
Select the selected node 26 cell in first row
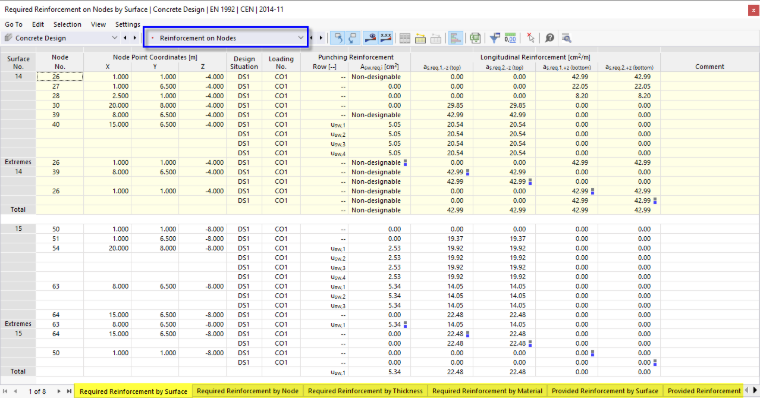point(60,77)
